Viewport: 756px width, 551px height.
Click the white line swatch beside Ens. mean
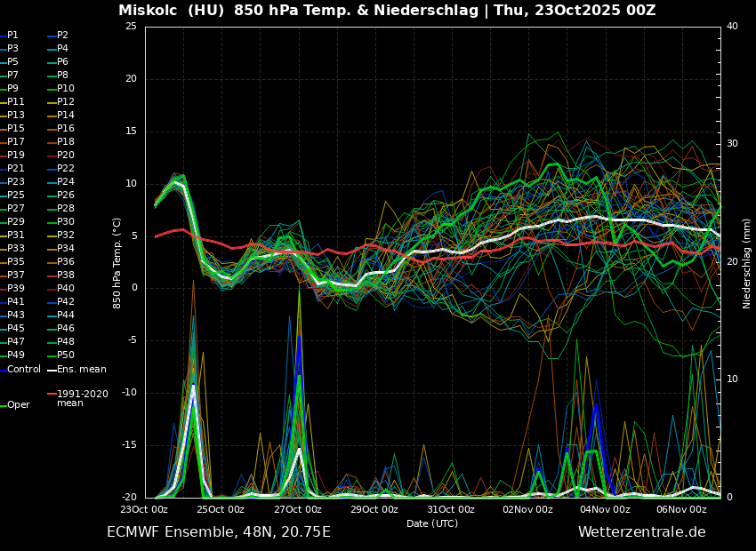coord(52,370)
